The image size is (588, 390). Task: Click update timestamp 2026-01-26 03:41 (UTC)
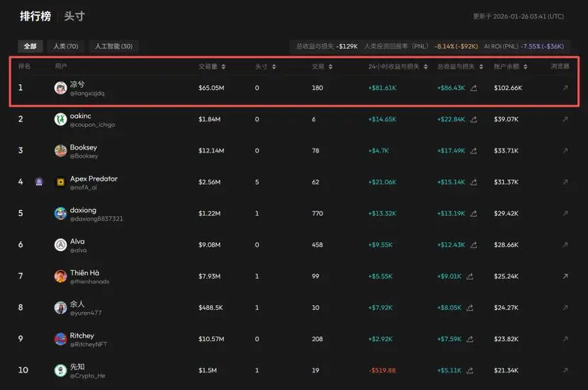[528, 16]
